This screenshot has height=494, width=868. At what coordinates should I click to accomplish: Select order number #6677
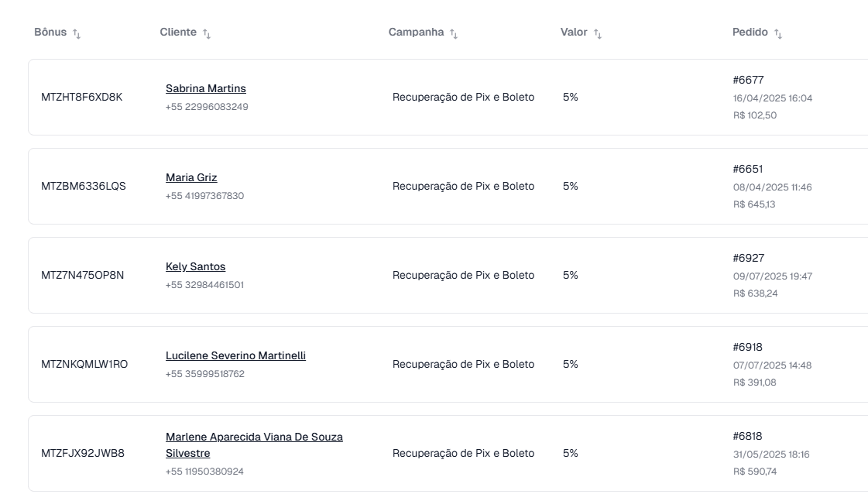tap(748, 81)
